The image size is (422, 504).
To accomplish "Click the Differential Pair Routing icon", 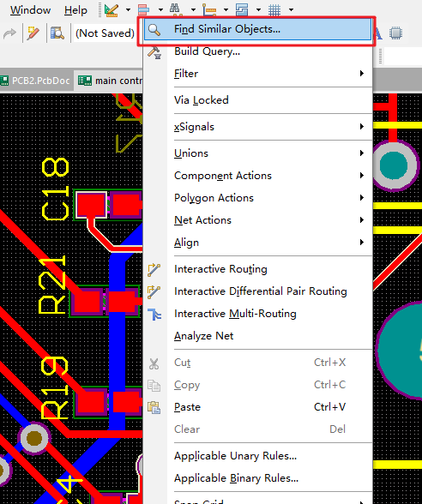I will pos(154,291).
